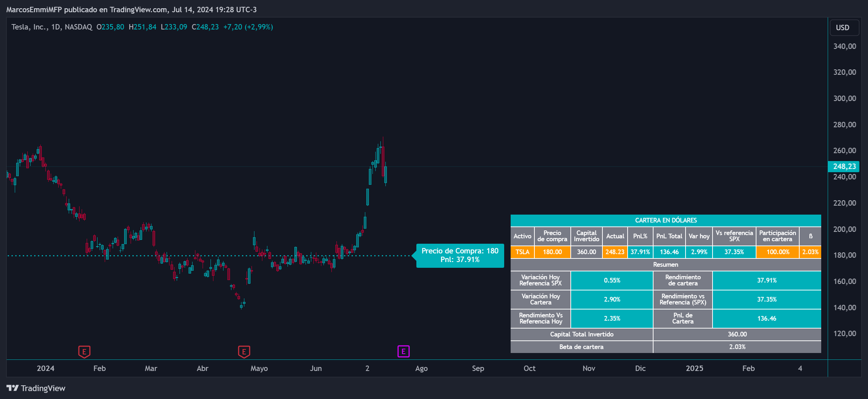Image resolution: width=868 pixels, height=399 pixels.
Task: Click the TradingView logo
Action: 36,388
